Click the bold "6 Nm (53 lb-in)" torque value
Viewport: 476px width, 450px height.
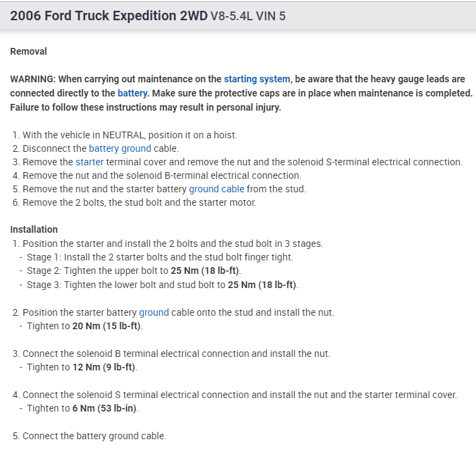tap(106, 408)
